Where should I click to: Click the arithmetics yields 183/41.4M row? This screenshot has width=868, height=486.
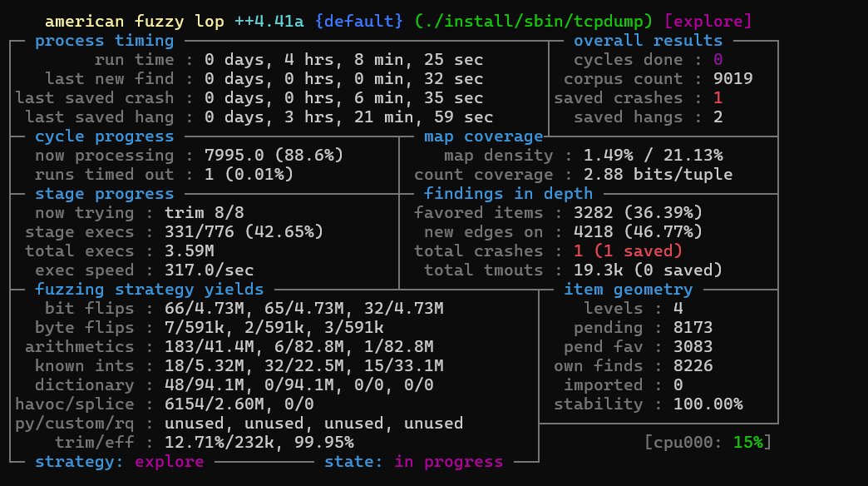pyautogui.click(x=299, y=347)
